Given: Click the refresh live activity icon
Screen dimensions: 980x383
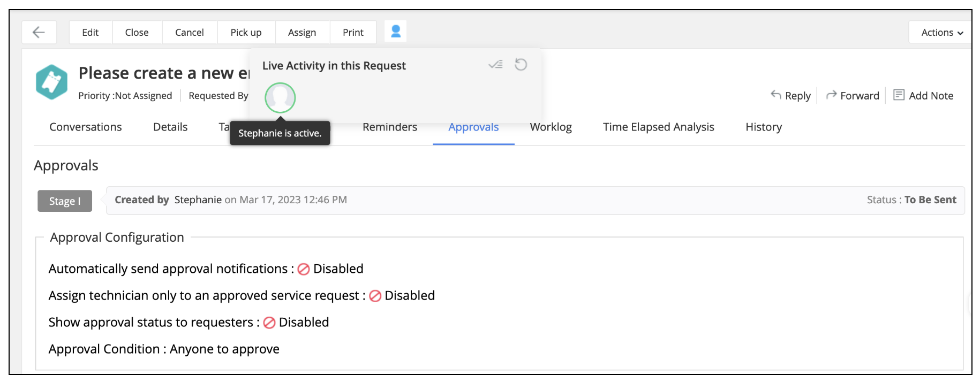Looking at the screenshot, I should [x=521, y=65].
